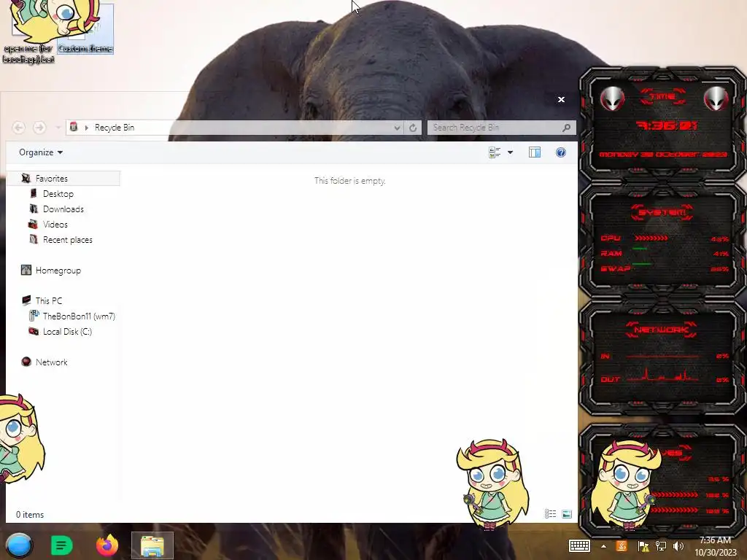Click left alien head on Time widget
The image size is (747, 560).
(x=612, y=99)
